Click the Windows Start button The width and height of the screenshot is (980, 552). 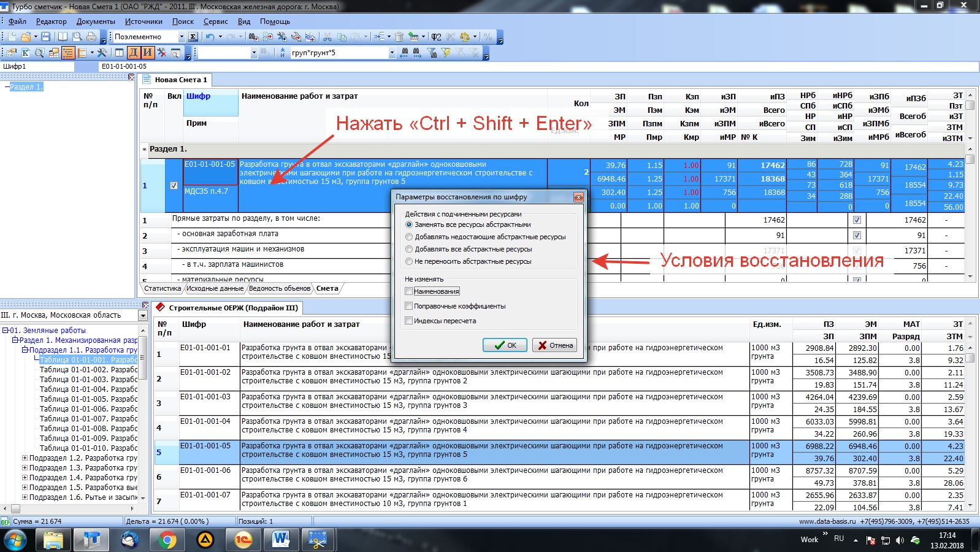point(15,540)
